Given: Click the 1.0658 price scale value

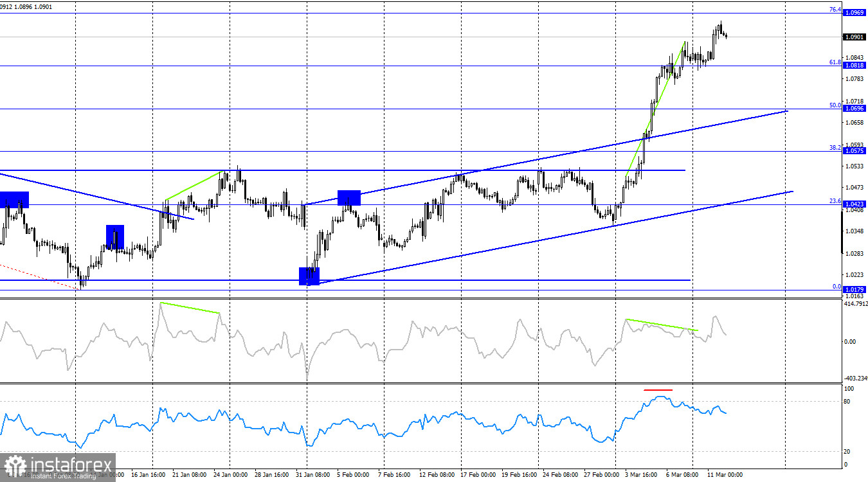Looking at the screenshot, I should [855, 122].
